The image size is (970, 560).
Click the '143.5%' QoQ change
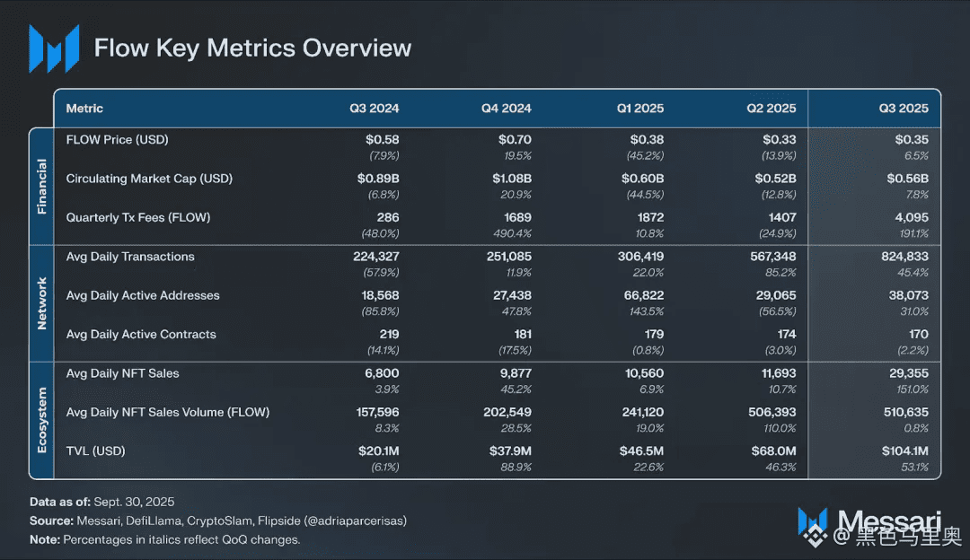(x=647, y=311)
